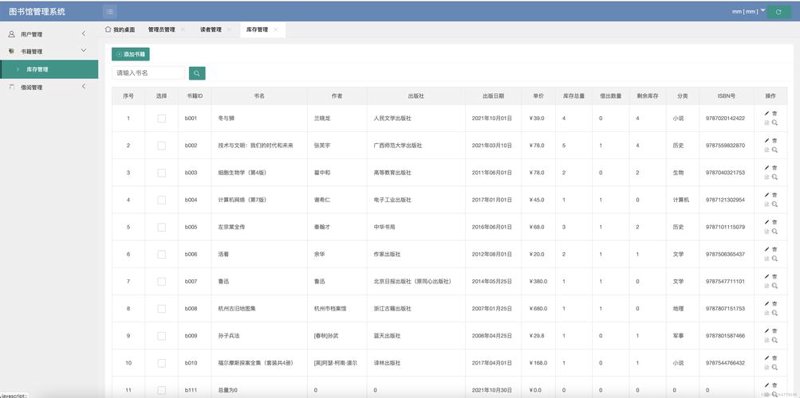Check the box in row b007
Image resolution: width=800 pixels, height=398 pixels.
pos(161,282)
